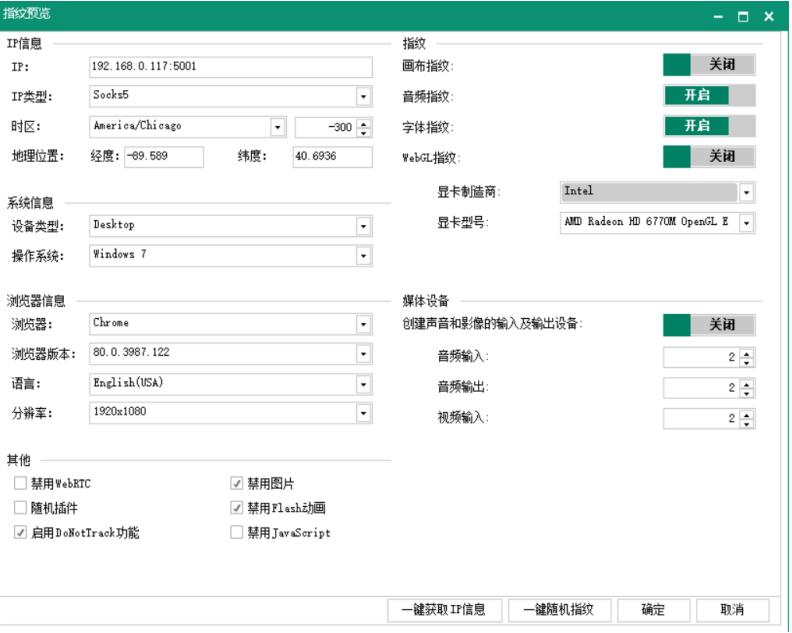Open the 设备类型 Desktop dropdown

coord(363,226)
